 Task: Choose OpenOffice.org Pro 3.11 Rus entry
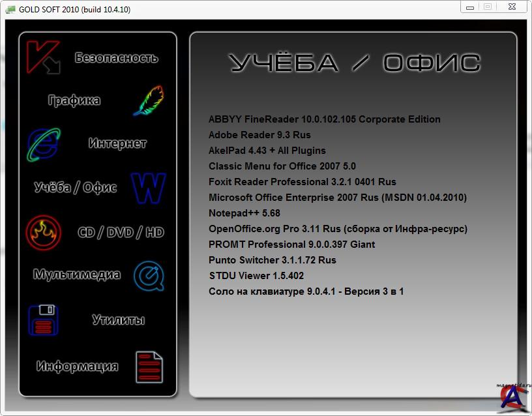[x=338, y=229]
